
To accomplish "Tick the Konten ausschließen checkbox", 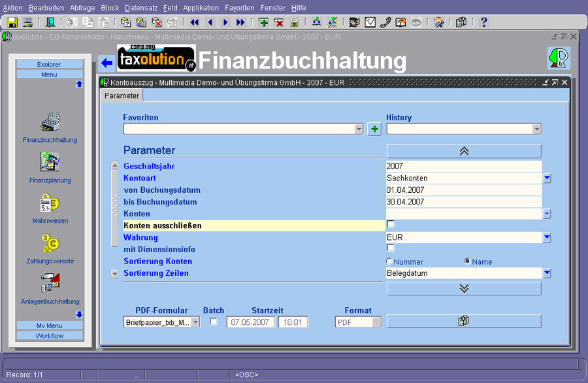I will [391, 224].
